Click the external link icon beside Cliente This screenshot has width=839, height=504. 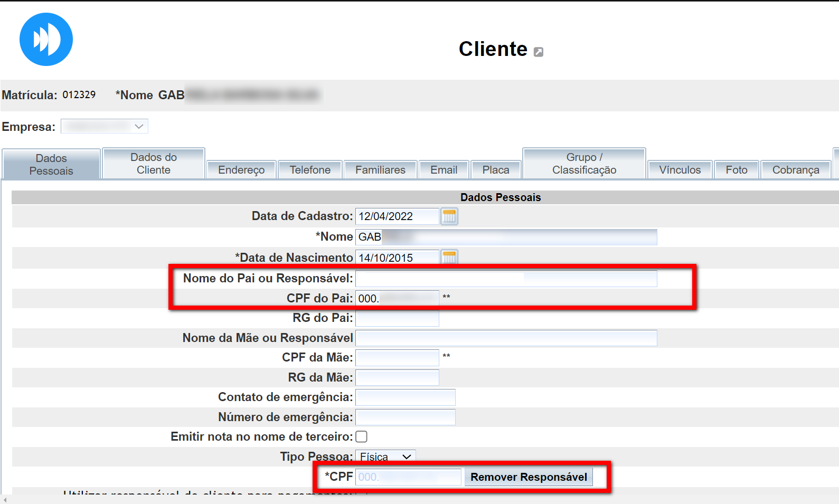coord(538,52)
